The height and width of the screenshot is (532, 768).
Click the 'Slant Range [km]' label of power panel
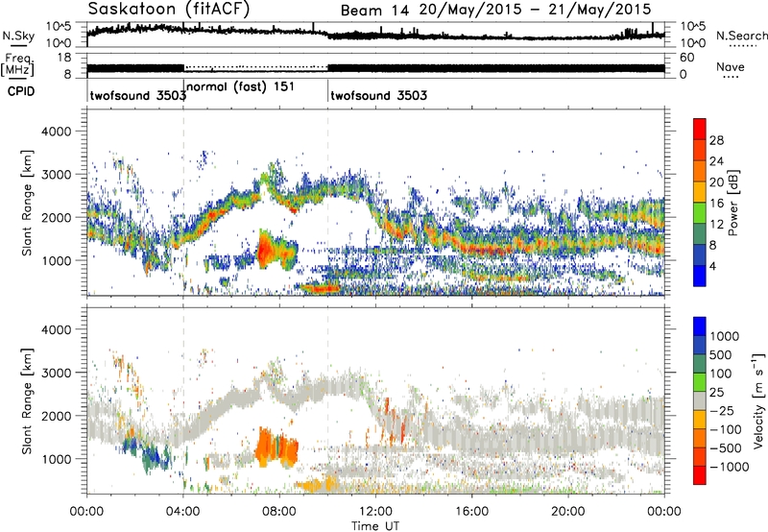point(27,203)
